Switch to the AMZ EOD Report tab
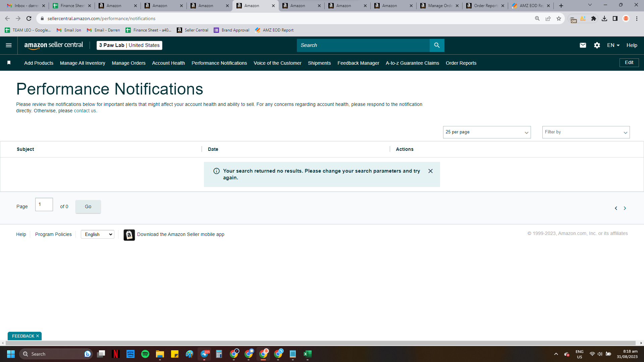 tap(531, 6)
